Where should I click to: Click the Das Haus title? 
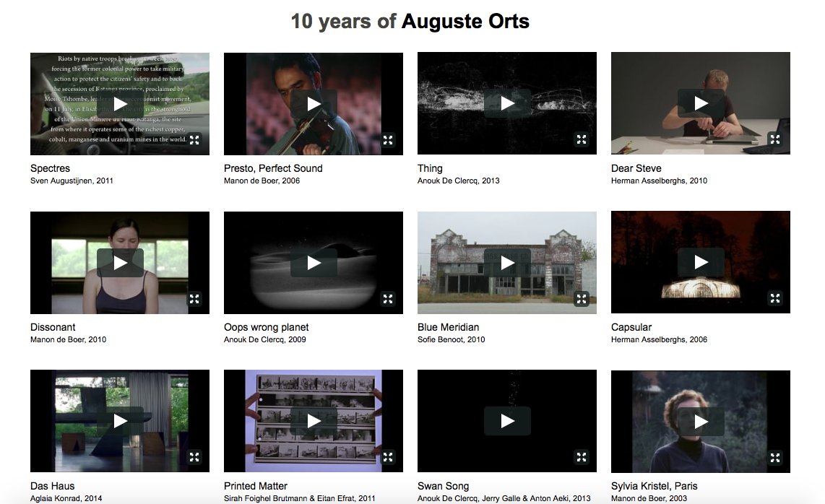52,486
